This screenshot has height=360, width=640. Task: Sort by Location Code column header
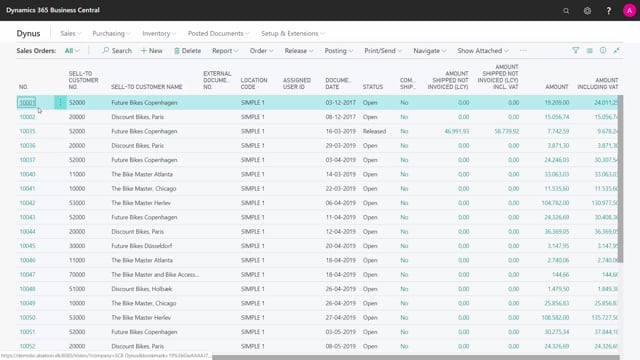(254, 84)
